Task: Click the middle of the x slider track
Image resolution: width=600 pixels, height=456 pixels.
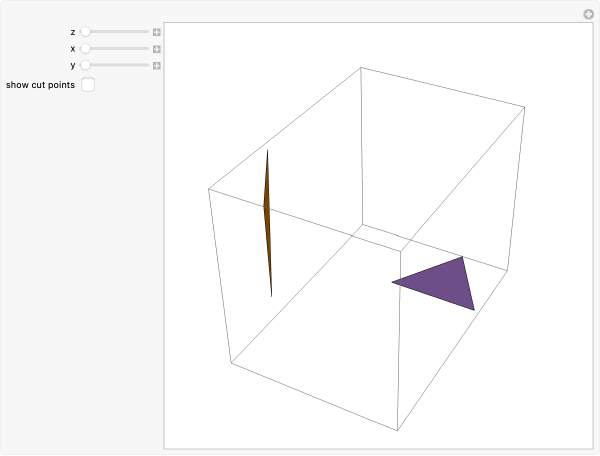Action: tap(115, 48)
